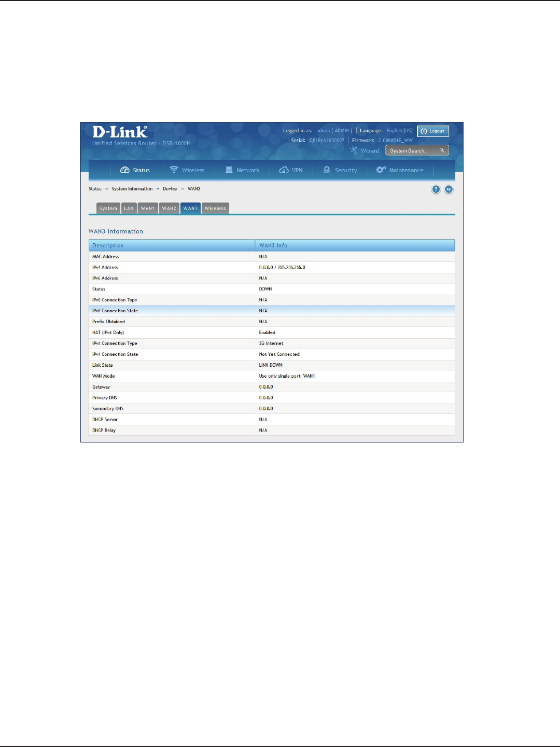Click Status in the breadcrumb

coord(95,189)
